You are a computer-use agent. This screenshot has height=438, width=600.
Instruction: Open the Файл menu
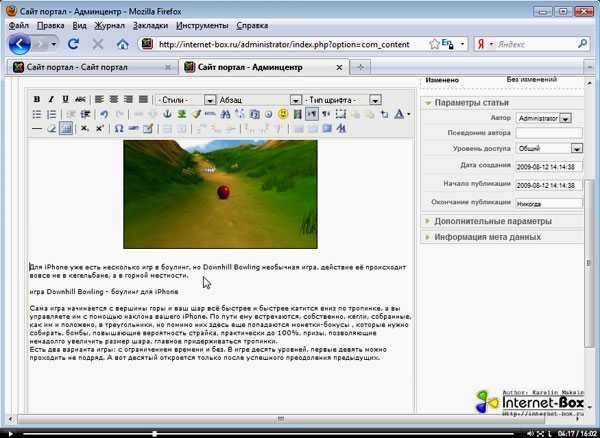tap(18, 25)
